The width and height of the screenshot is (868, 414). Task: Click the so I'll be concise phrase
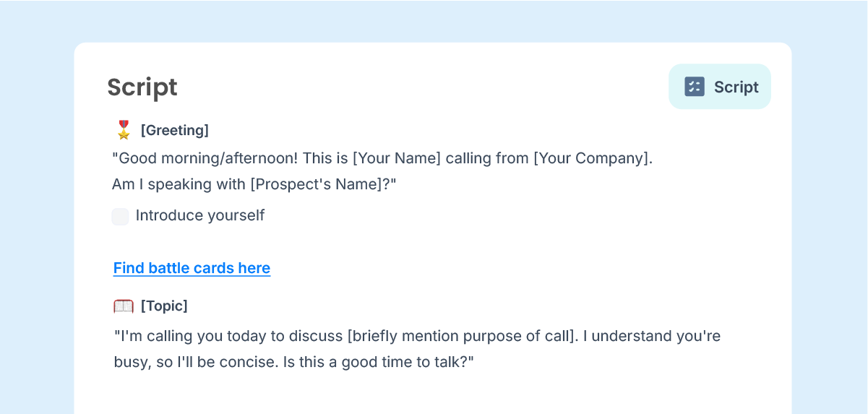tap(229, 362)
